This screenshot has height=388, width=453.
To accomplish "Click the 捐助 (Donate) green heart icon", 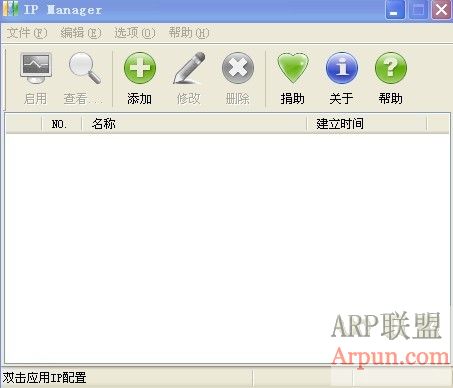I will 293,68.
